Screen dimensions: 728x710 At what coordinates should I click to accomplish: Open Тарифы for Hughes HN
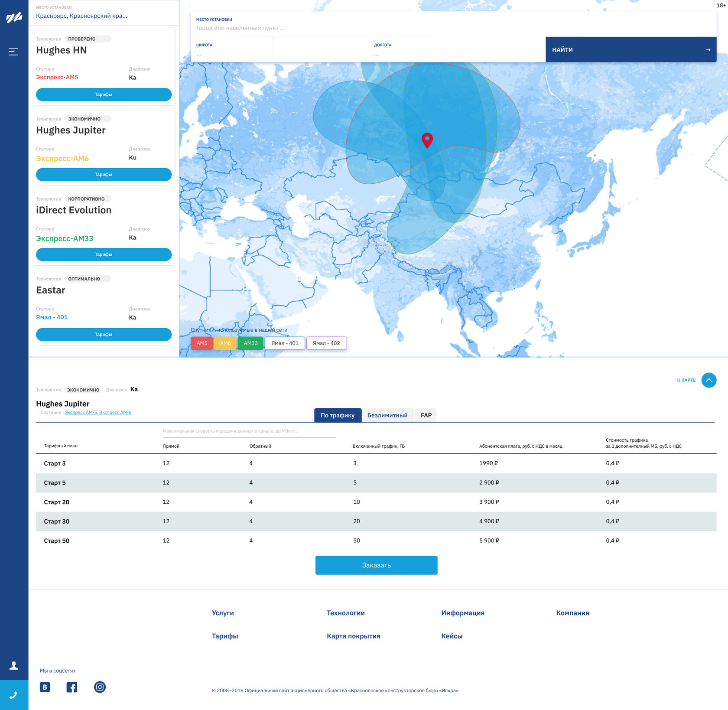pyautogui.click(x=104, y=94)
